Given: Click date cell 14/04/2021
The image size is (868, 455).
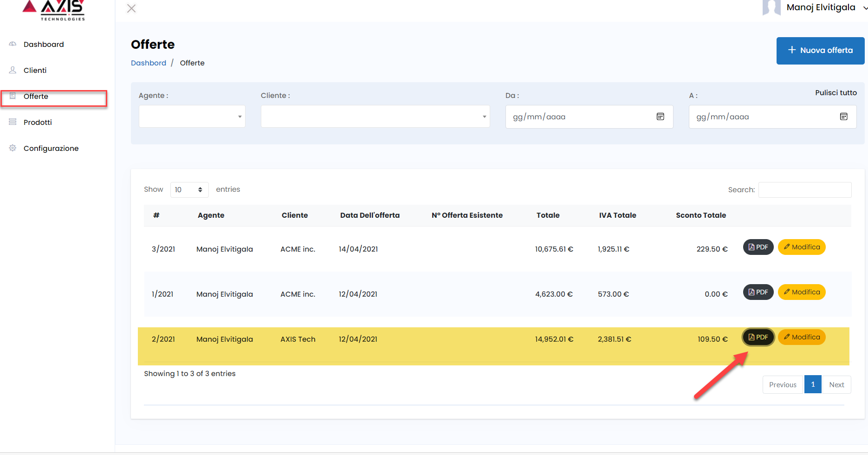Looking at the screenshot, I should [x=358, y=249].
